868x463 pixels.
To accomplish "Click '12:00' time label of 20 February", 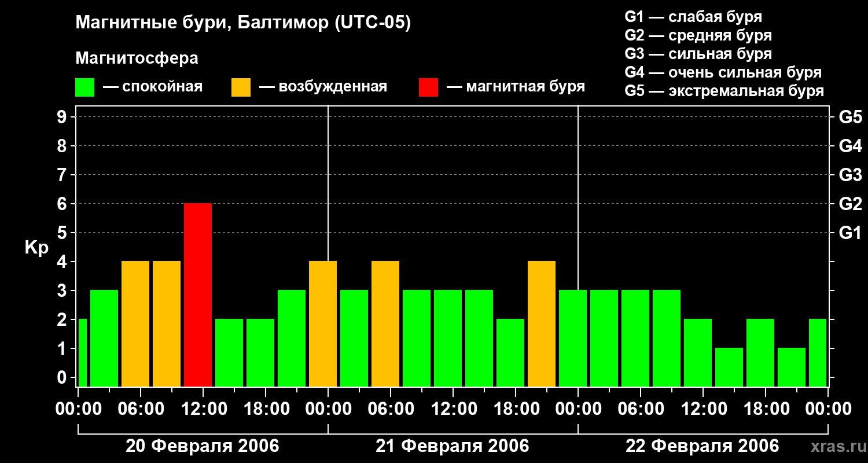I will point(203,409).
